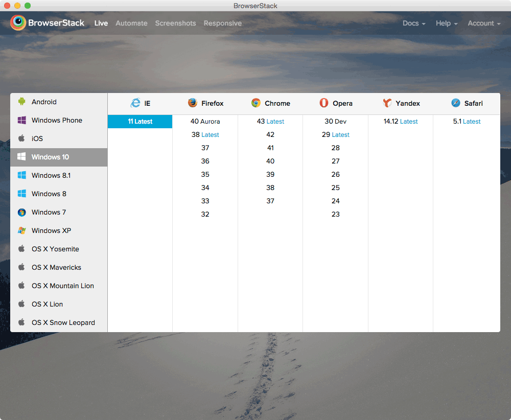This screenshot has width=511, height=420.
Task: Switch to the Automate tab
Action: point(131,23)
